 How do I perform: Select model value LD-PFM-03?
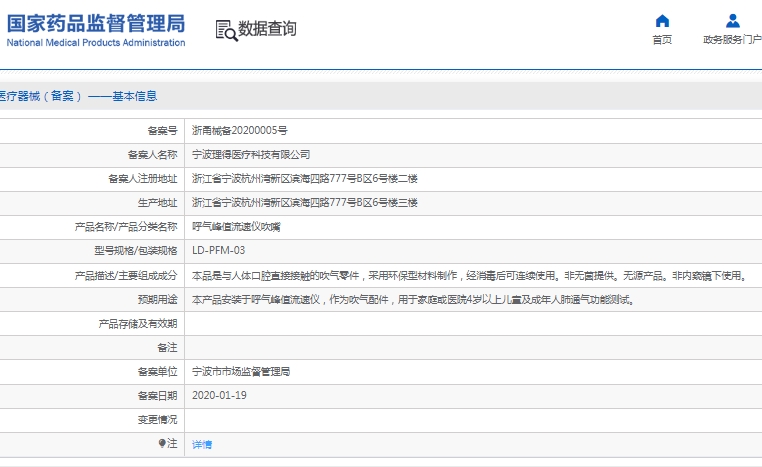pos(219,250)
